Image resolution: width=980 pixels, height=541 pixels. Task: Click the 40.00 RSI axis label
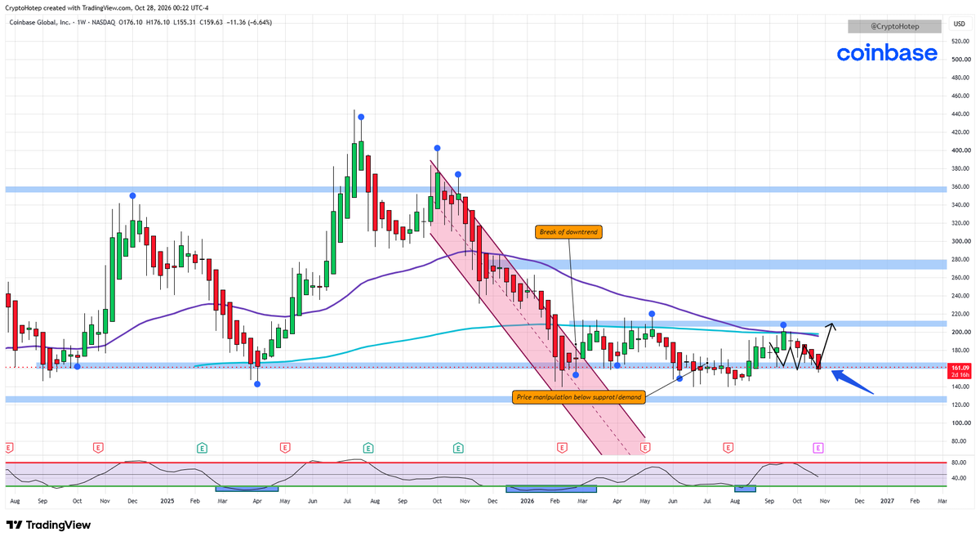click(x=959, y=478)
